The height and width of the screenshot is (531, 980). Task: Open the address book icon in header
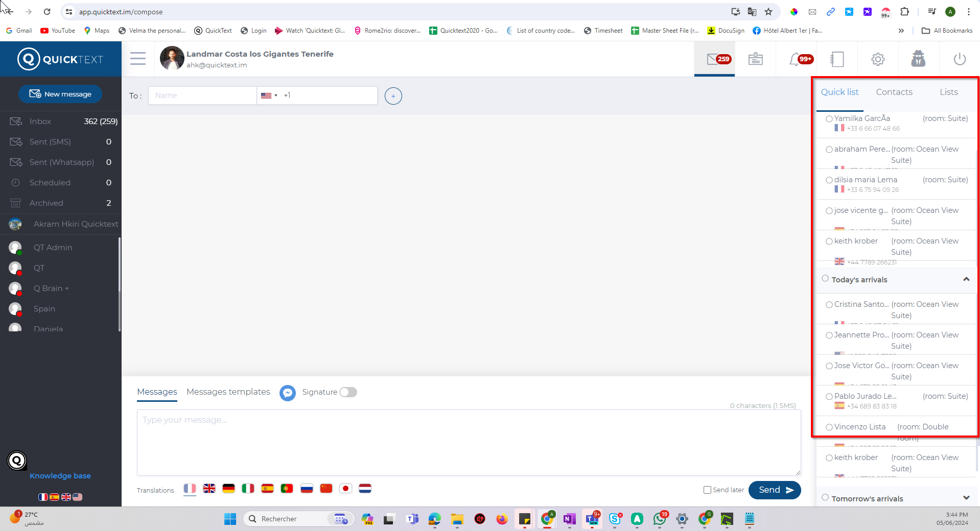[837, 59]
